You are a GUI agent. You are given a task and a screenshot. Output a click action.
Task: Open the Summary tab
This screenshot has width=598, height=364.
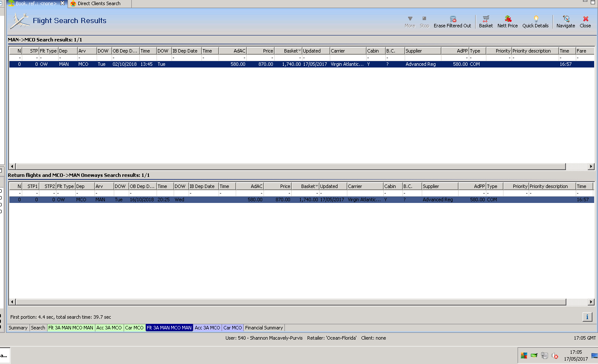point(18,328)
